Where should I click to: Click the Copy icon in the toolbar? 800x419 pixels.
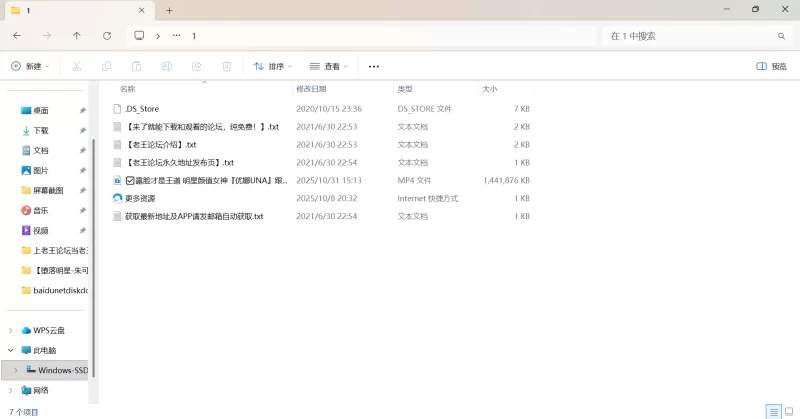[106, 66]
